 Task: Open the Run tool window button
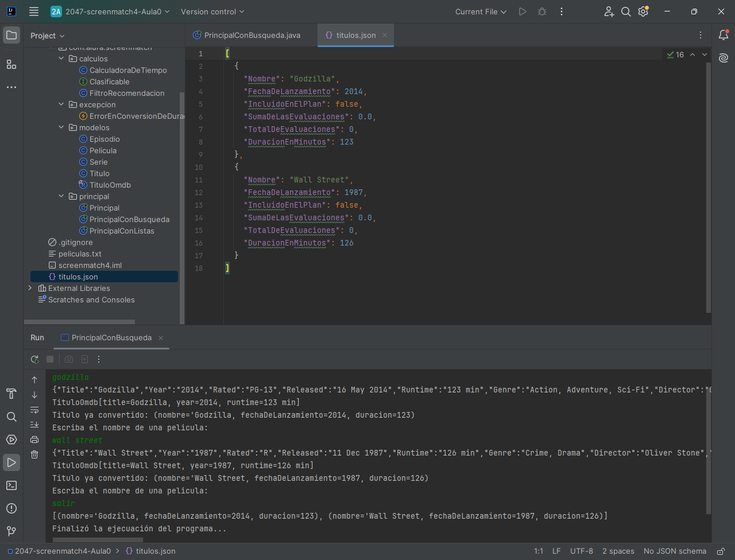11,462
